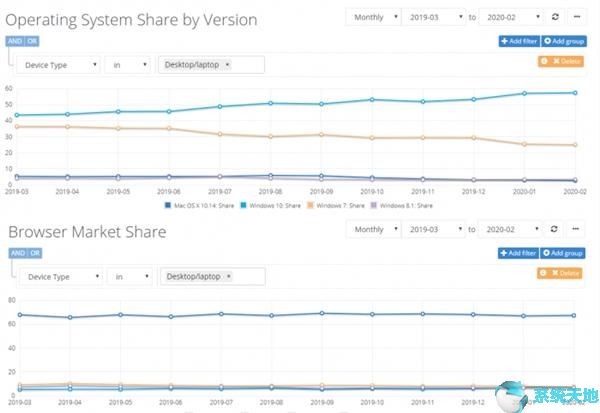
Task: Open 2020-02 end date dropdown in Browser Market panel
Action: point(510,229)
